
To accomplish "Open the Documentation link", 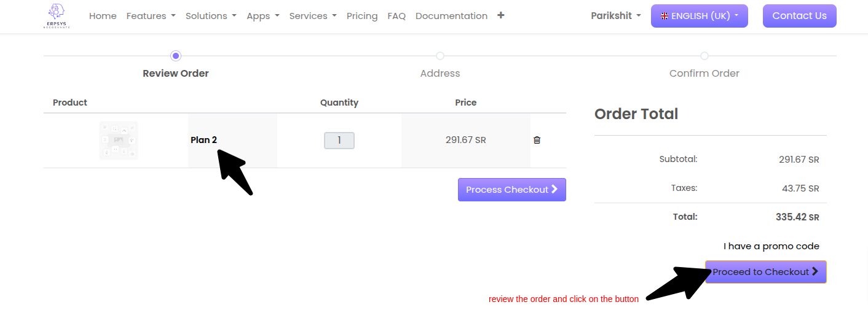I will tap(451, 16).
